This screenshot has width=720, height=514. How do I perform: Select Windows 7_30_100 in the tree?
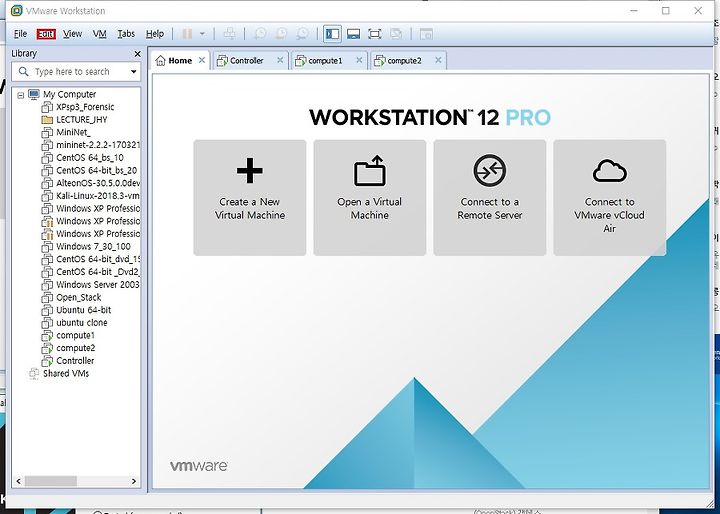coord(93,247)
